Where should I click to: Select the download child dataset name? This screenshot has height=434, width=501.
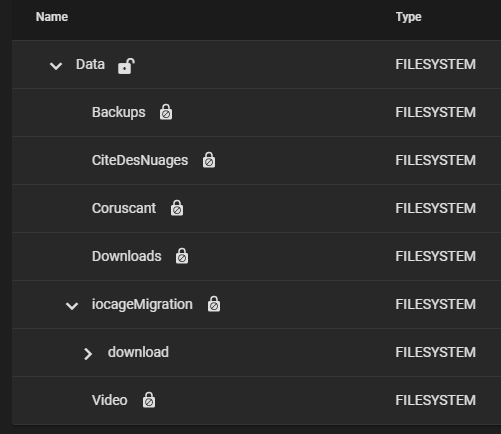(x=138, y=352)
